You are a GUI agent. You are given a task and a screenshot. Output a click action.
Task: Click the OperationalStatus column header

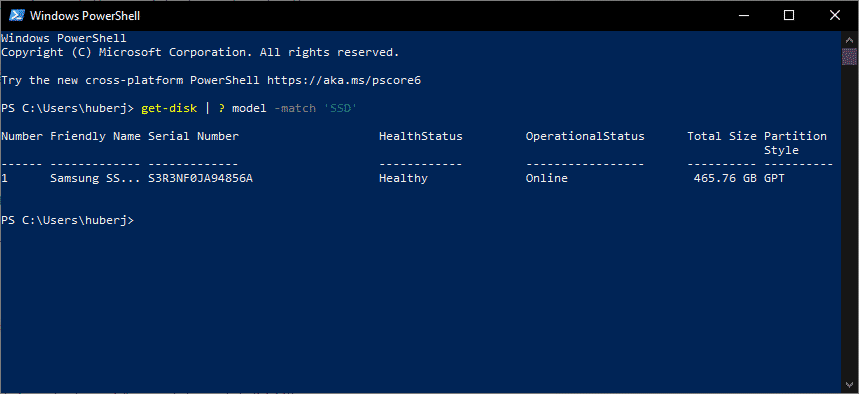tap(585, 136)
